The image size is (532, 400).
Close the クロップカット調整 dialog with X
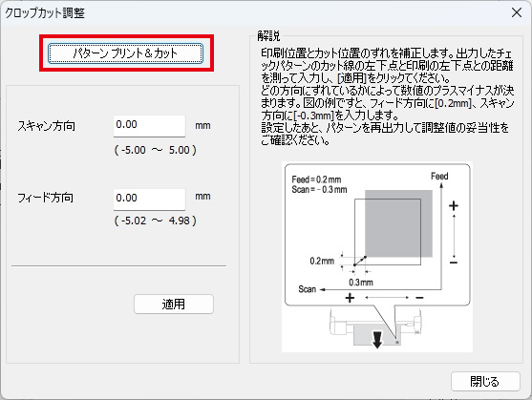click(x=517, y=12)
